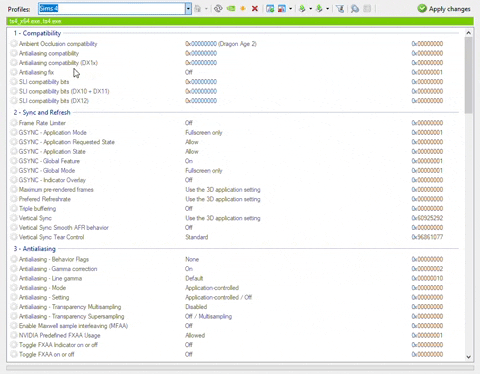
Task: Open dropdown arrow next to home icon
Action: click(x=206, y=9)
